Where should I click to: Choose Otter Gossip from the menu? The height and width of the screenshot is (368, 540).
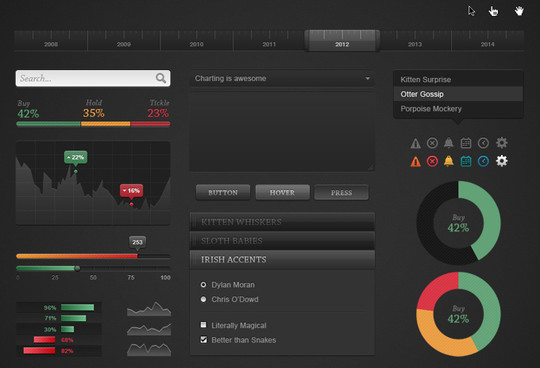458,94
